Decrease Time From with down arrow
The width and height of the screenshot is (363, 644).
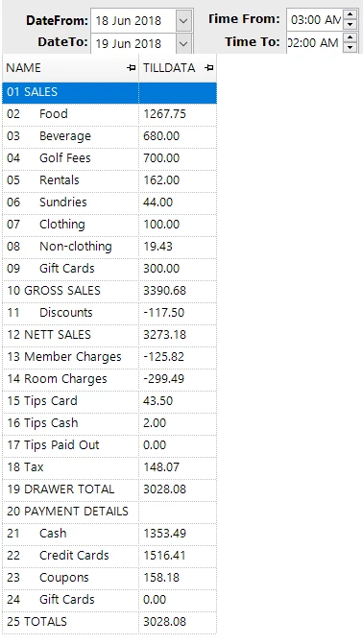(x=350, y=24)
